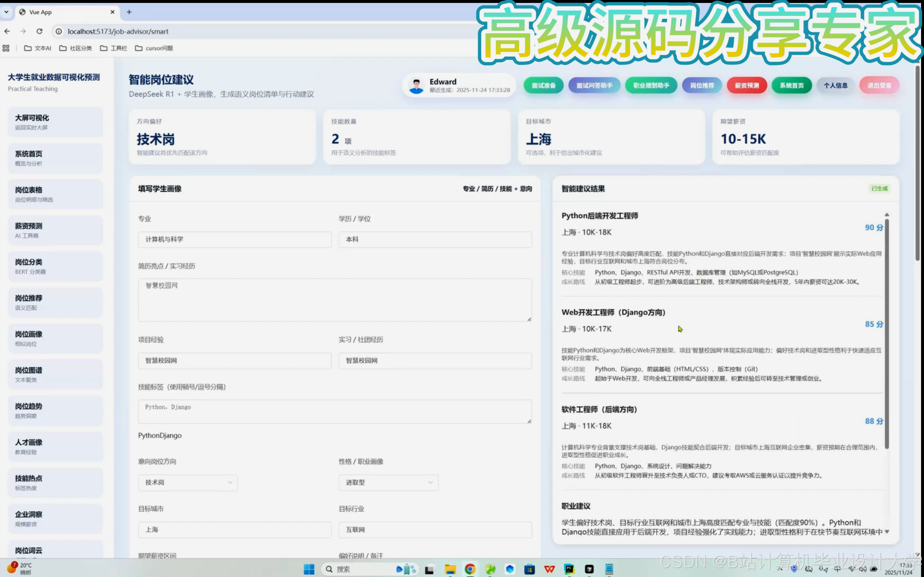The width and height of the screenshot is (924, 577).
Task: Click the red 薪资预测 top button
Action: [x=746, y=85]
